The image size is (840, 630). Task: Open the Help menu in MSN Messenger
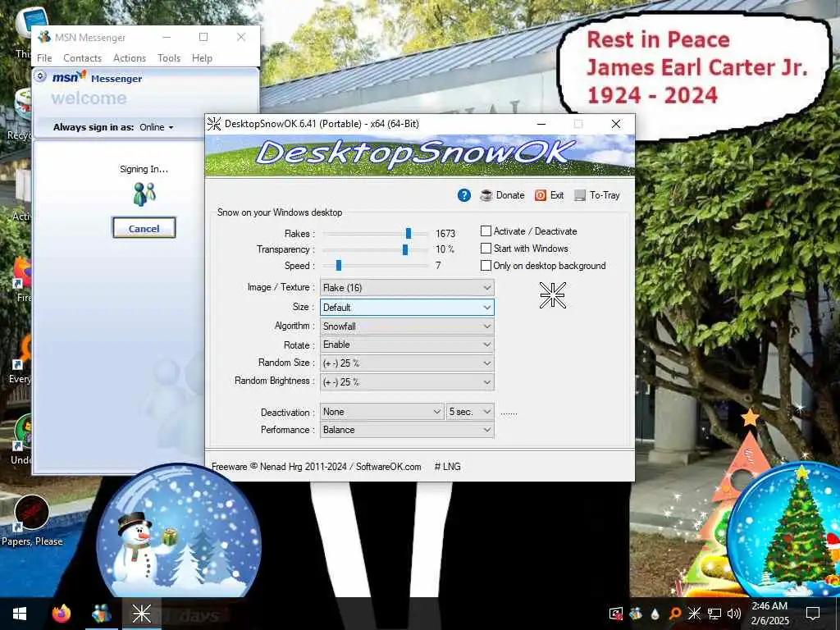click(202, 58)
